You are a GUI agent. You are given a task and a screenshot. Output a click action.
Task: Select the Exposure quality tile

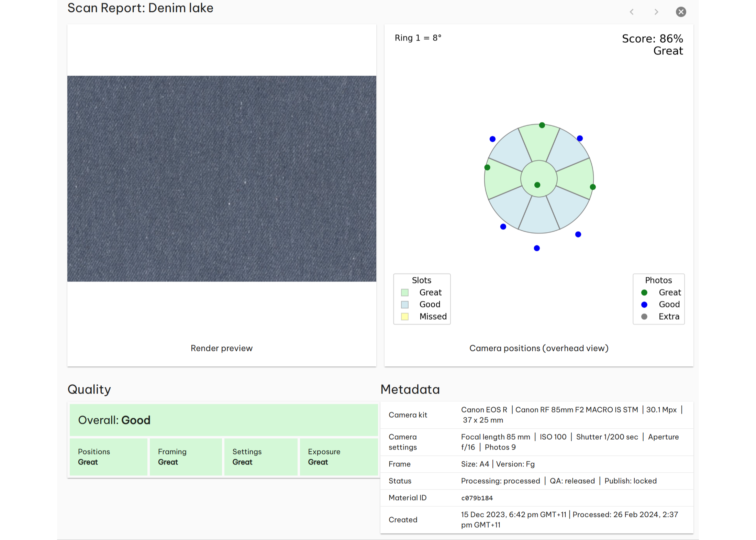click(339, 457)
